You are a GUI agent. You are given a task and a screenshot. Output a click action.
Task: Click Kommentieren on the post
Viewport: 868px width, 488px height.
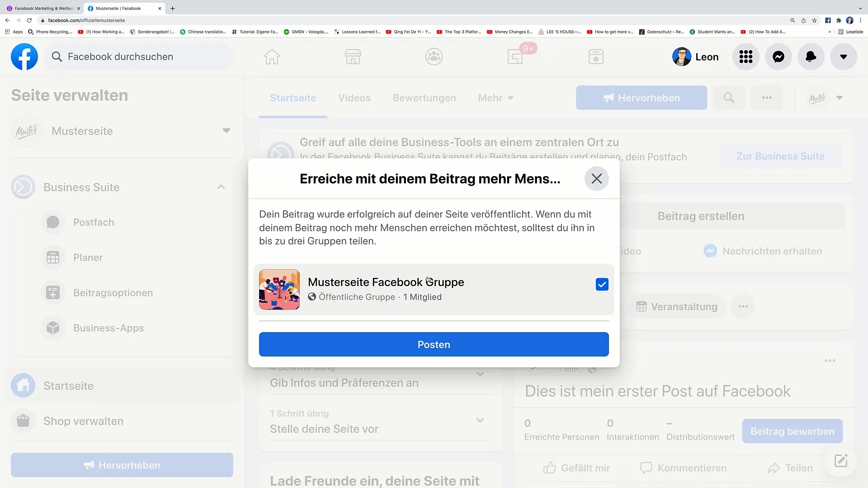(684, 468)
